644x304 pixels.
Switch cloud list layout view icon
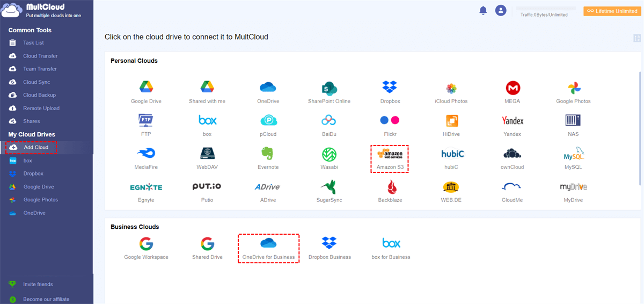coord(637,38)
